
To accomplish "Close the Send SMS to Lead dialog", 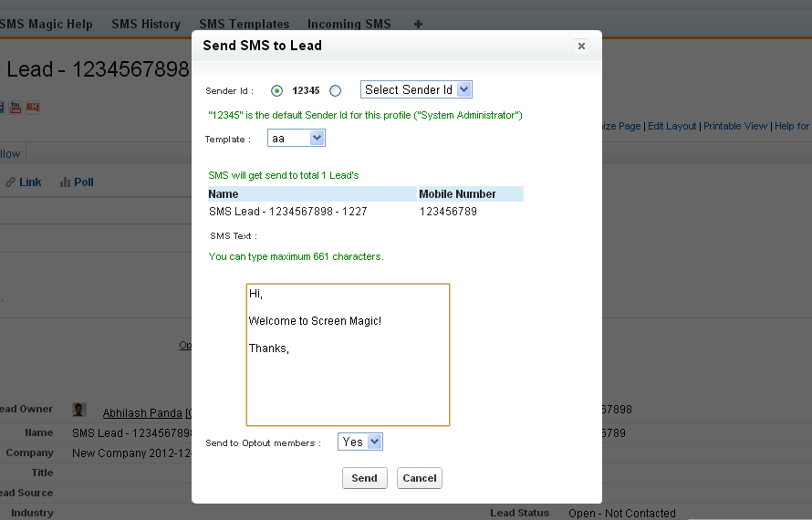I will [x=581, y=47].
